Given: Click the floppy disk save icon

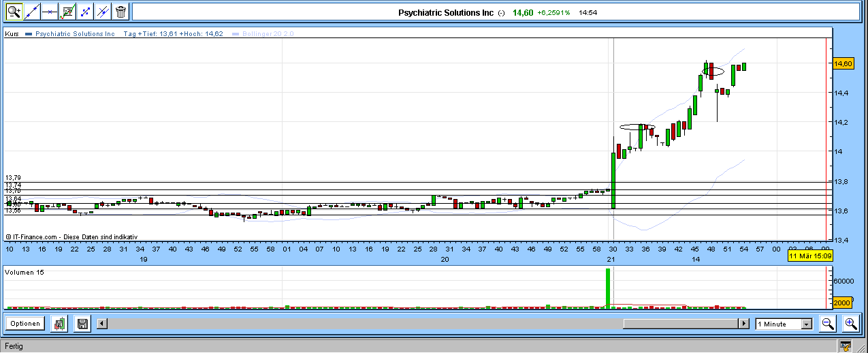Looking at the screenshot, I should pyautogui.click(x=82, y=324).
